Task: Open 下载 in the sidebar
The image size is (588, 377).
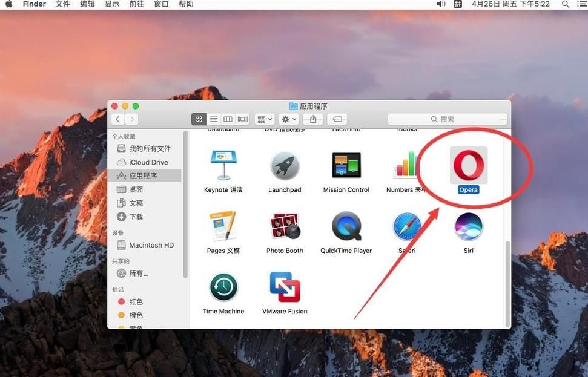Action: point(144,217)
